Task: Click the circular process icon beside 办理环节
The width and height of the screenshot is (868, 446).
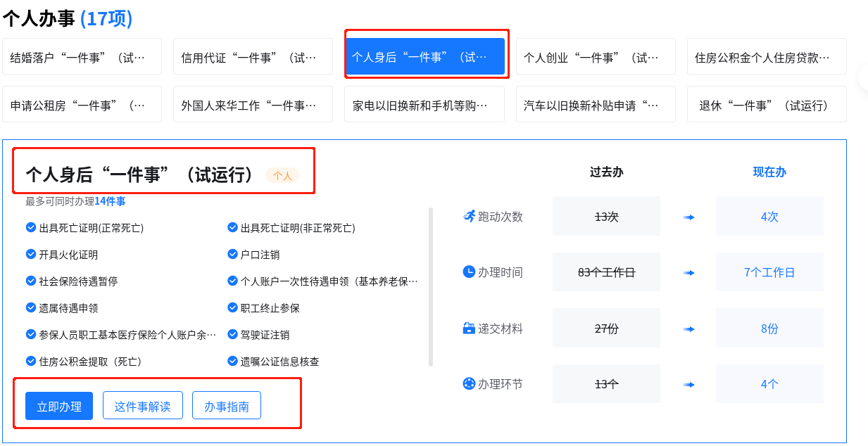Action: point(469,383)
